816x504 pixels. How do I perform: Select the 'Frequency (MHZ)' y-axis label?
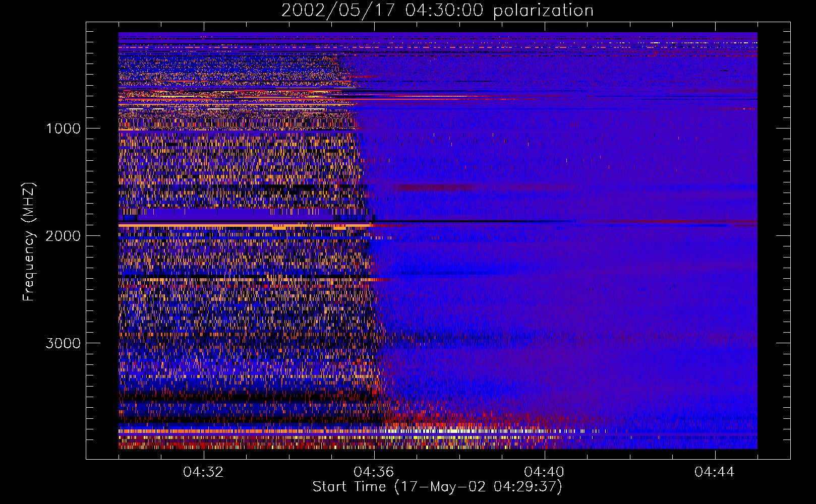29,242
